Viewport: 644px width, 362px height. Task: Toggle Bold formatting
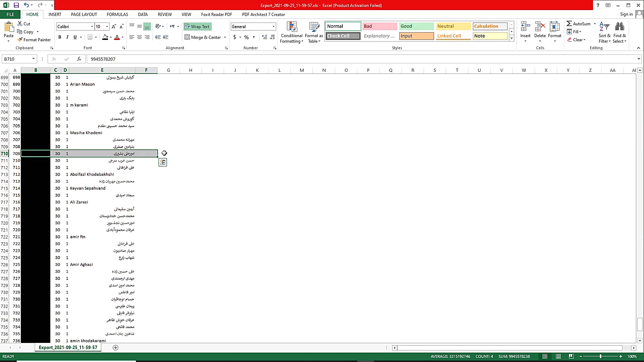(x=60, y=37)
